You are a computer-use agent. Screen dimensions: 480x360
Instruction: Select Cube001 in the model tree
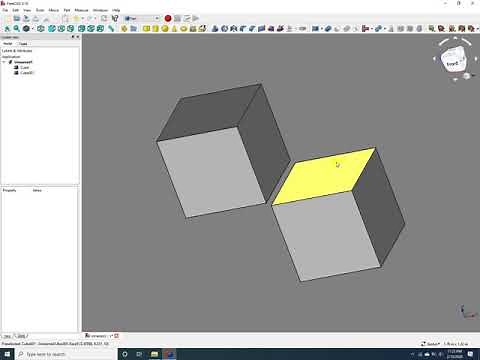tap(24, 73)
